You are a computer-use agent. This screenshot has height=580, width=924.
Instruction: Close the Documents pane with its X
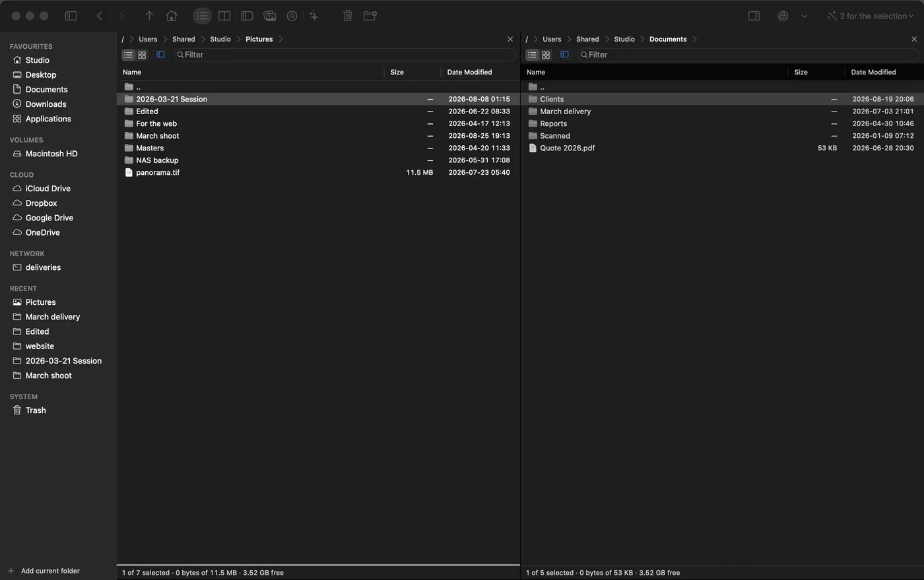point(914,39)
